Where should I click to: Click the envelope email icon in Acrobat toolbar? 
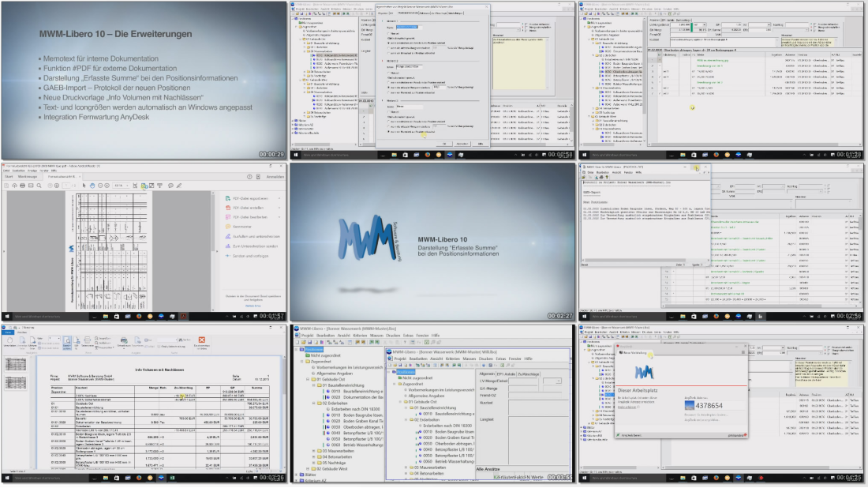click(31, 186)
